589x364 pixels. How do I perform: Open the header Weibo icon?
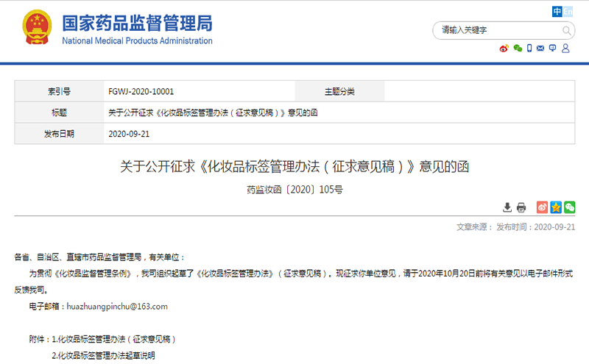click(x=504, y=49)
